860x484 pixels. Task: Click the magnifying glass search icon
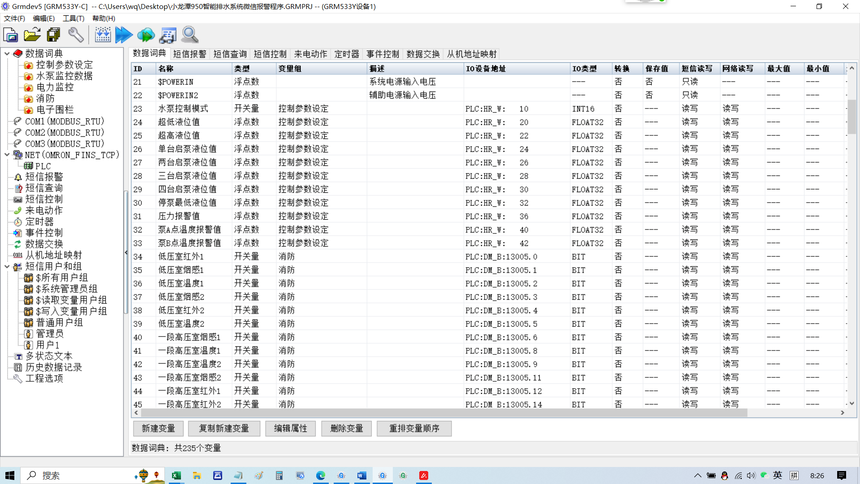click(x=190, y=35)
